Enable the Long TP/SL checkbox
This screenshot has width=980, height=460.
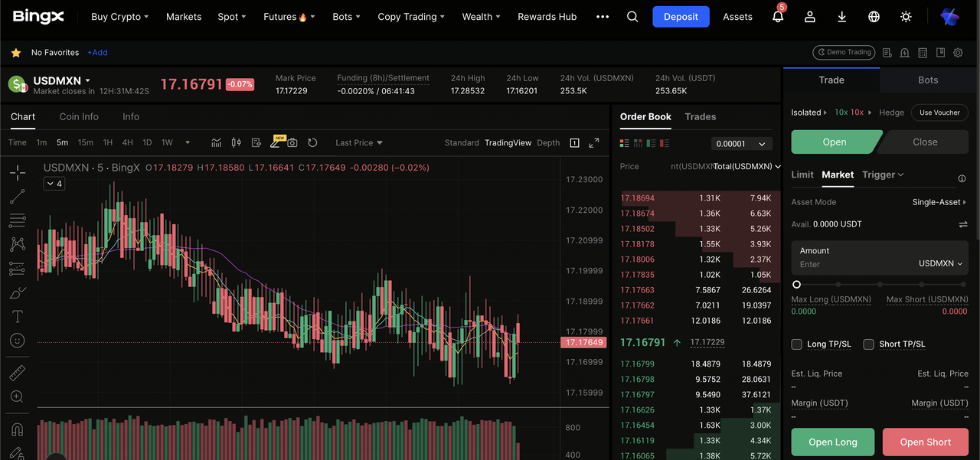coord(797,344)
